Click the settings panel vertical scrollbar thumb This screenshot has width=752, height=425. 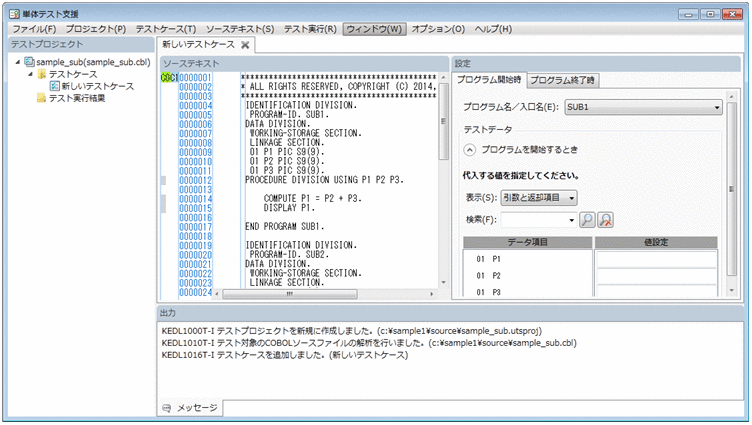point(731,189)
